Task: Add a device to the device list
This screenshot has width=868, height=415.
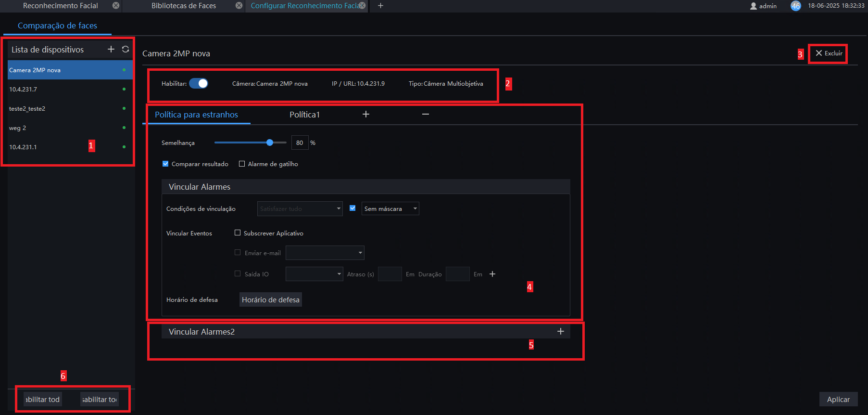Action: pos(111,50)
